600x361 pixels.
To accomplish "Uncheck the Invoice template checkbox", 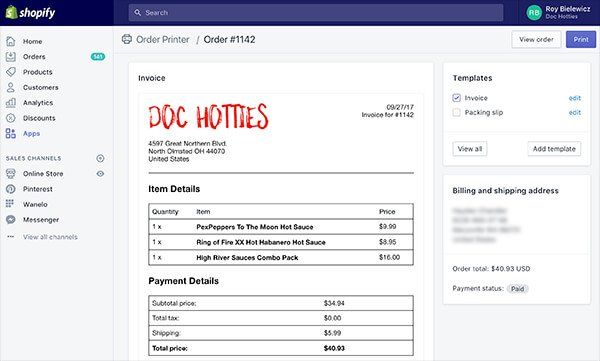I will 456,98.
